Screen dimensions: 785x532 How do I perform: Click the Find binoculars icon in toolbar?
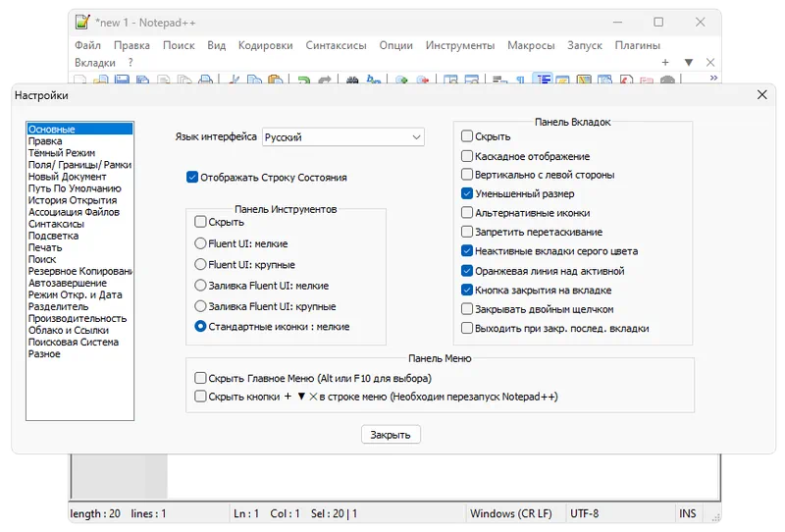pos(352,80)
